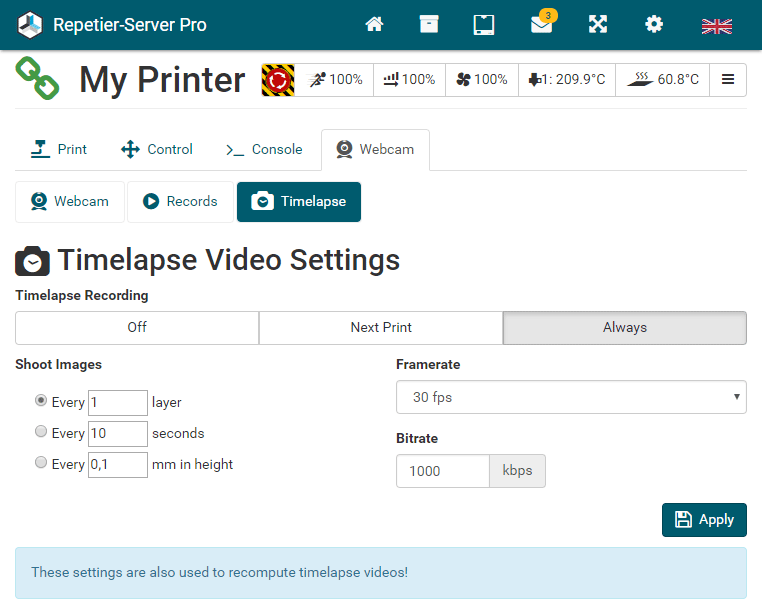Open the tablet-style icon in header

pos(484,24)
